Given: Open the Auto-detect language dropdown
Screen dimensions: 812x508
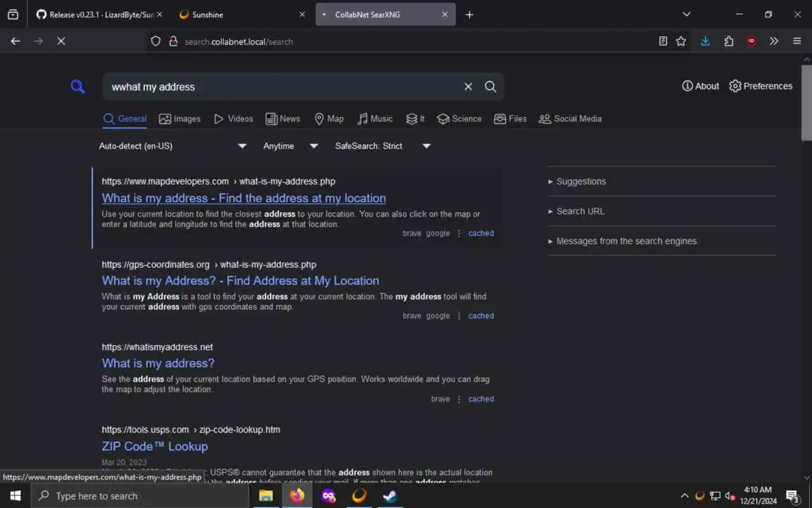Looking at the screenshot, I should (173, 146).
